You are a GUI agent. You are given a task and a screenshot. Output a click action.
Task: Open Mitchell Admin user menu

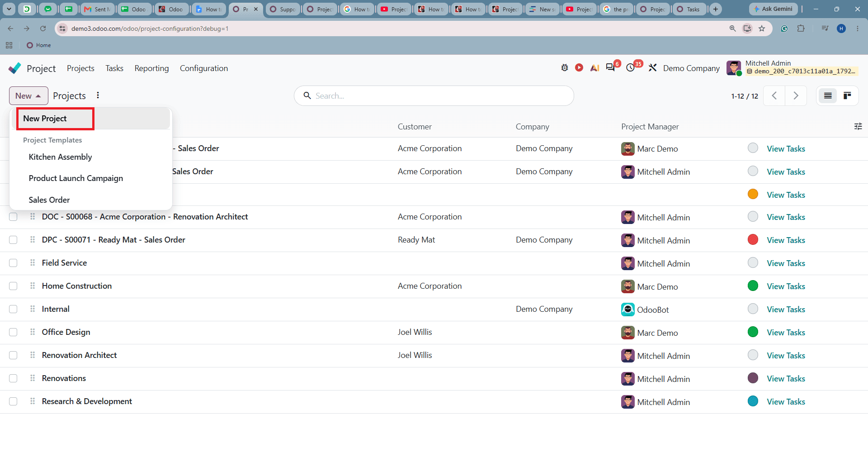click(792, 68)
